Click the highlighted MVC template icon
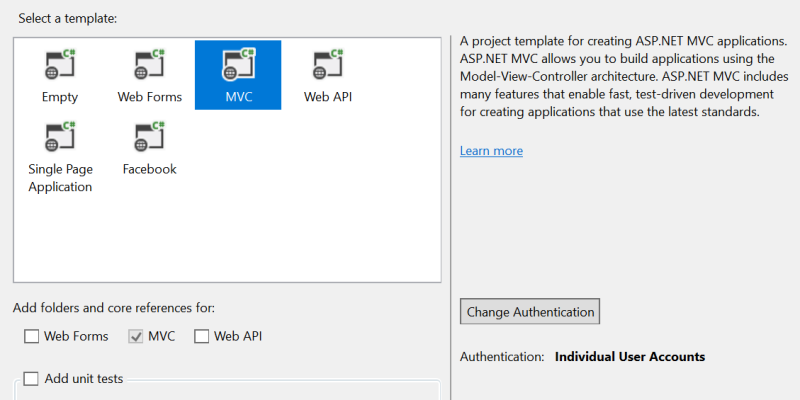The image size is (800, 400). 238,65
